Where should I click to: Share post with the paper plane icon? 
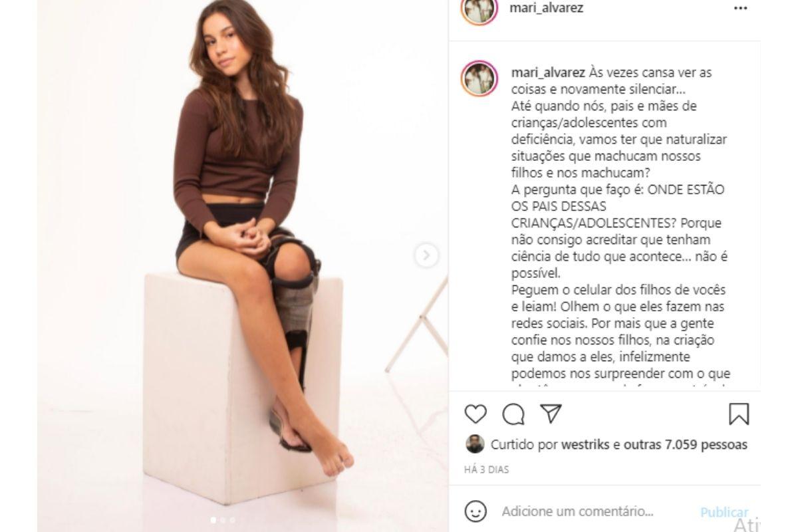[x=551, y=413]
